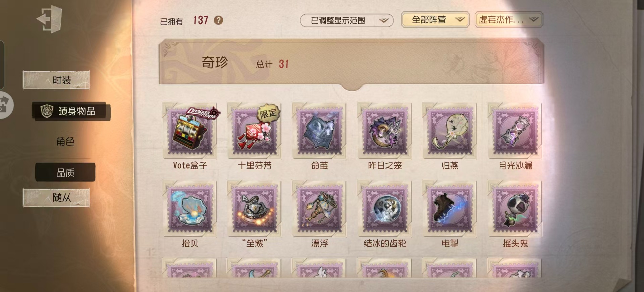
Task: Pick the 结冰的齿轮 gear item
Action: tap(385, 209)
